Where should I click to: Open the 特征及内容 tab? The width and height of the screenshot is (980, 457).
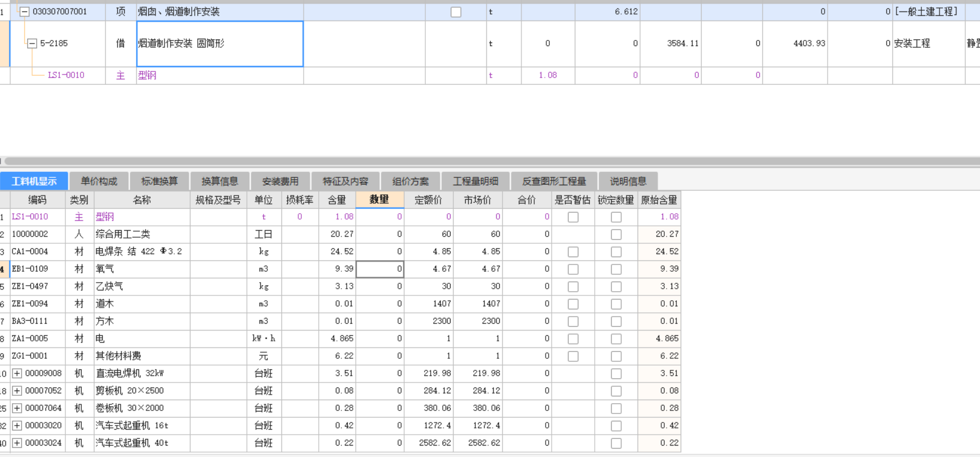click(345, 181)
